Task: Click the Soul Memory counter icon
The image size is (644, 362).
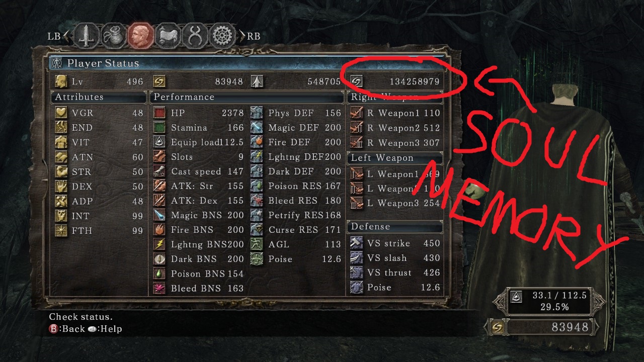Action: [x=357, y=81]
